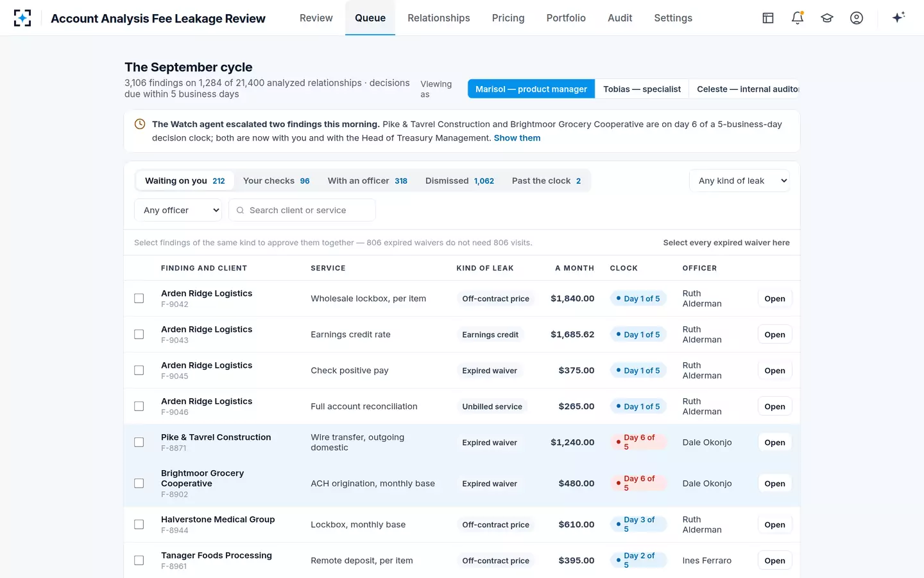Click the Off-contract price tag on F-9042
The height and width of the screenshot is (578, 924).
pyautogui.click(x=495, y=299)
